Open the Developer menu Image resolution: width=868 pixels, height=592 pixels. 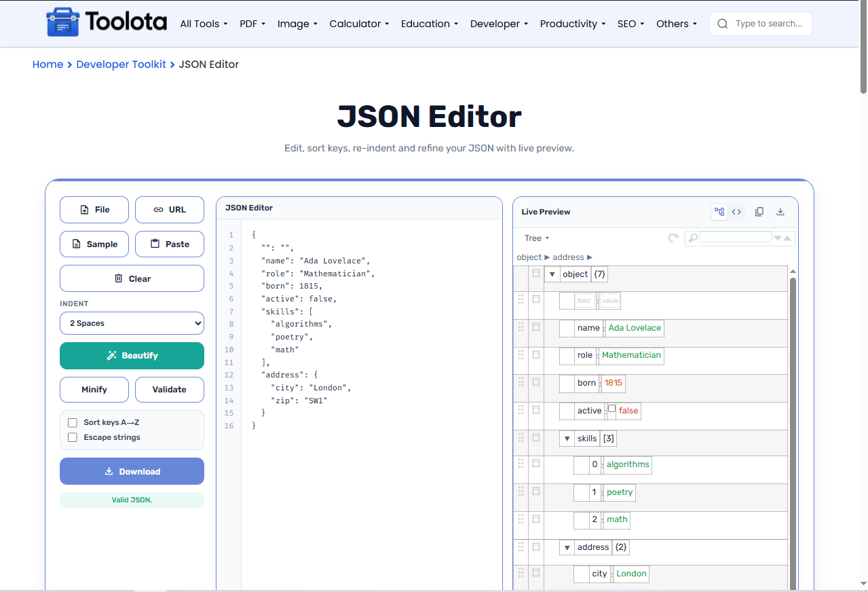pos(499,24)
